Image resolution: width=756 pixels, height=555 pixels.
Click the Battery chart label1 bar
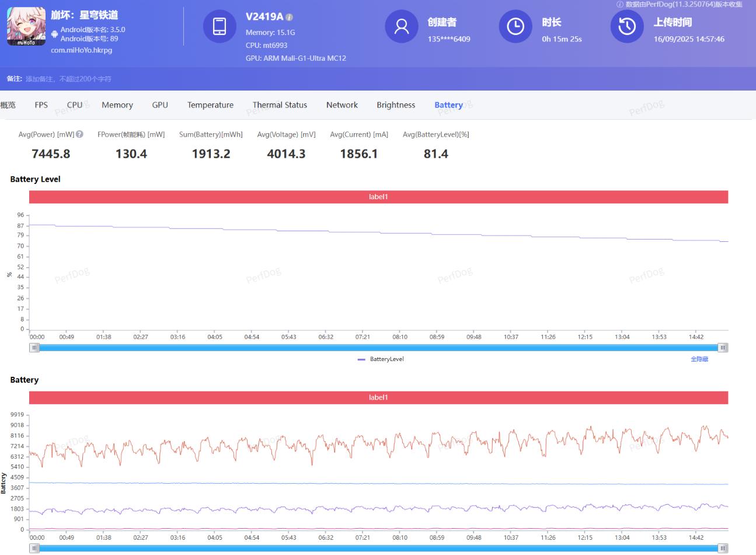378,397
